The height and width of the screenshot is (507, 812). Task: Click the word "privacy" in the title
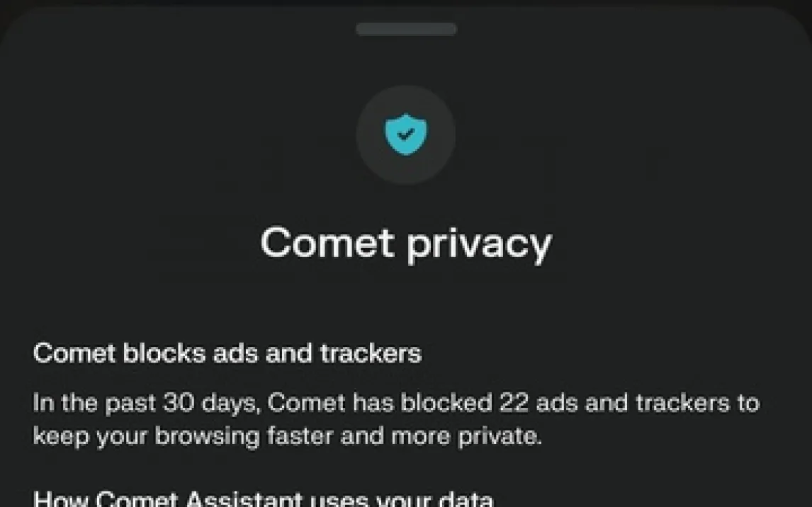tap(479, 244)
